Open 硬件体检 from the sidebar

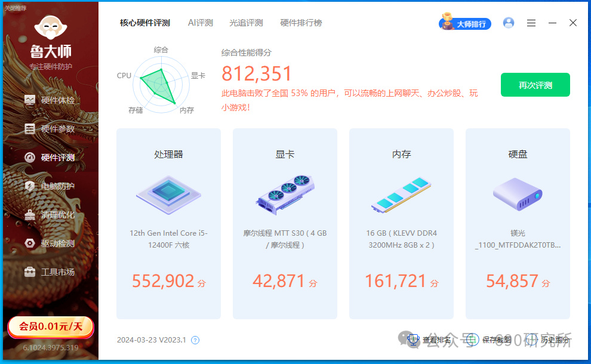pos(51,100)
